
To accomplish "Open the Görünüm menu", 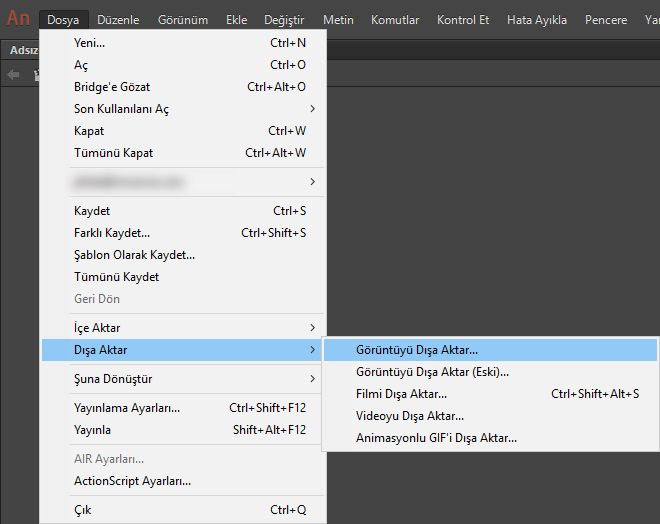I will [x=186, y=20].
